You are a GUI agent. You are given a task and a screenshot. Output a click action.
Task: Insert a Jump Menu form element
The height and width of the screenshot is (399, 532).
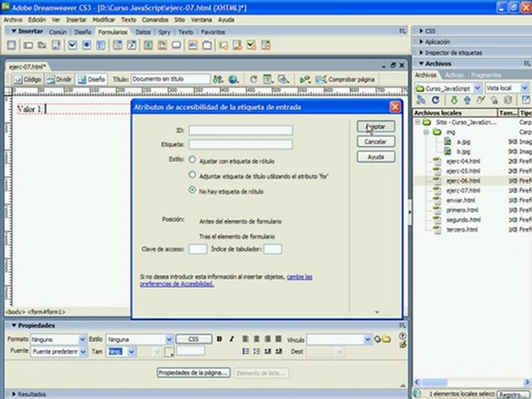[132, 45]
